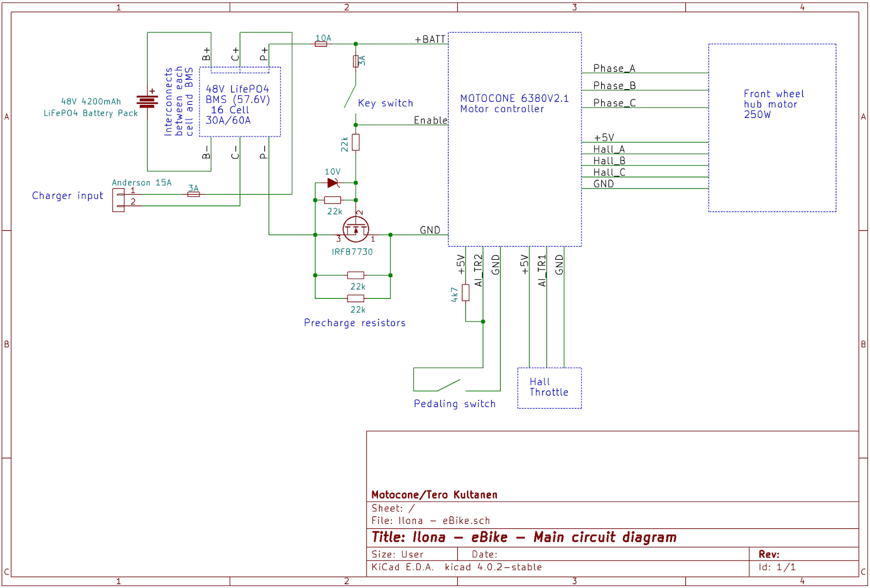
Task: Click the 48V LifePO4 BMS block text
Action: 238,104
